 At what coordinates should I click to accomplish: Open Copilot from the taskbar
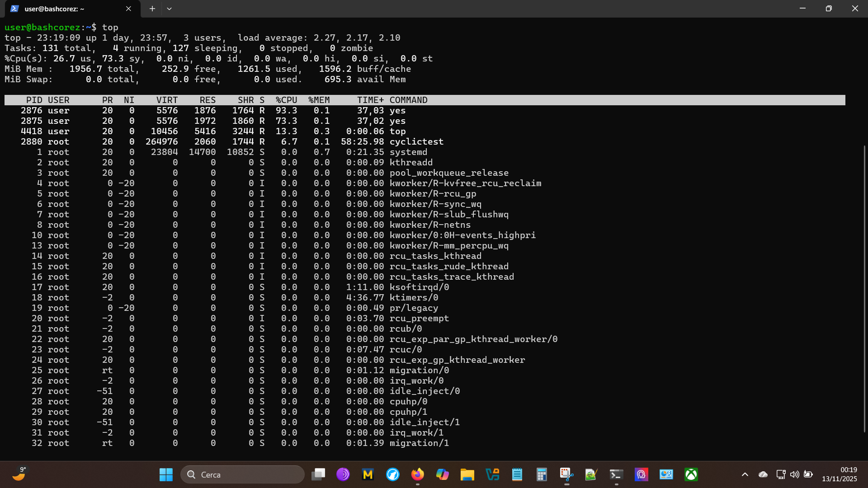click(x=442, y=474)
